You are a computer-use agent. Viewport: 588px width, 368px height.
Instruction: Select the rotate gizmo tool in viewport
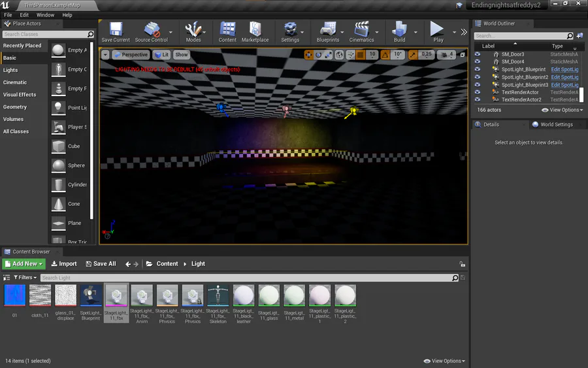(x=318, y=55)
